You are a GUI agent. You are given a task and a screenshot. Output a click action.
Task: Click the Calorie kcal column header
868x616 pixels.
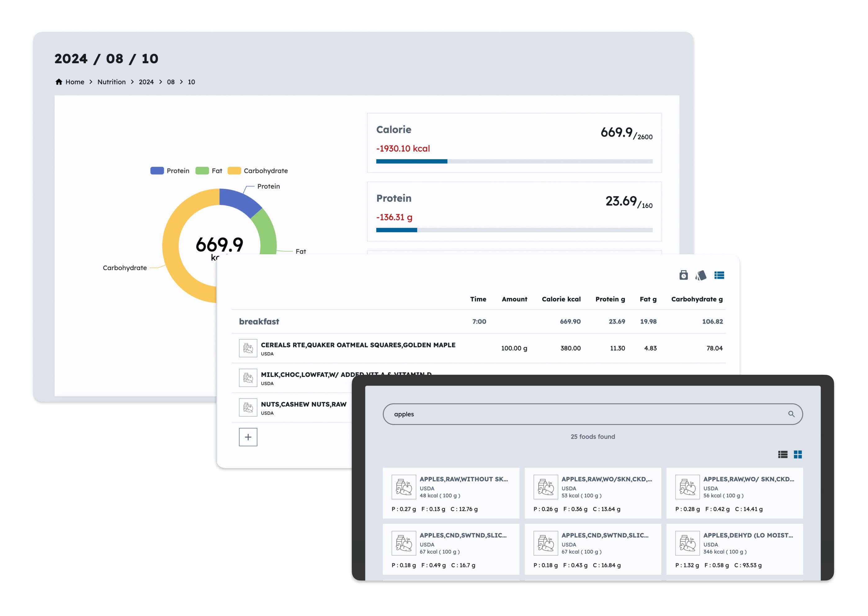(x=561, y=299)
